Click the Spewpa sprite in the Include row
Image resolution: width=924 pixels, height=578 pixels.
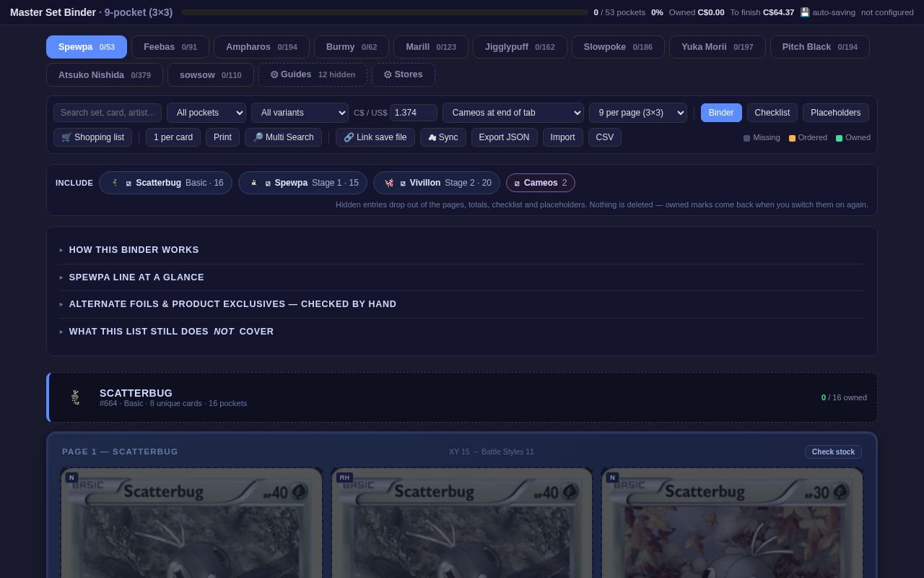click(x=254, y=183)
